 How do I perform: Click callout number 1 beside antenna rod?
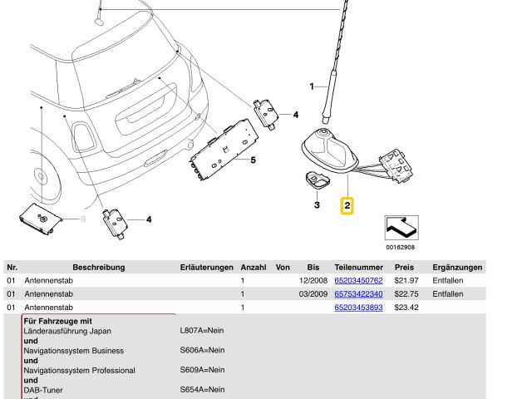pos(313,86)
